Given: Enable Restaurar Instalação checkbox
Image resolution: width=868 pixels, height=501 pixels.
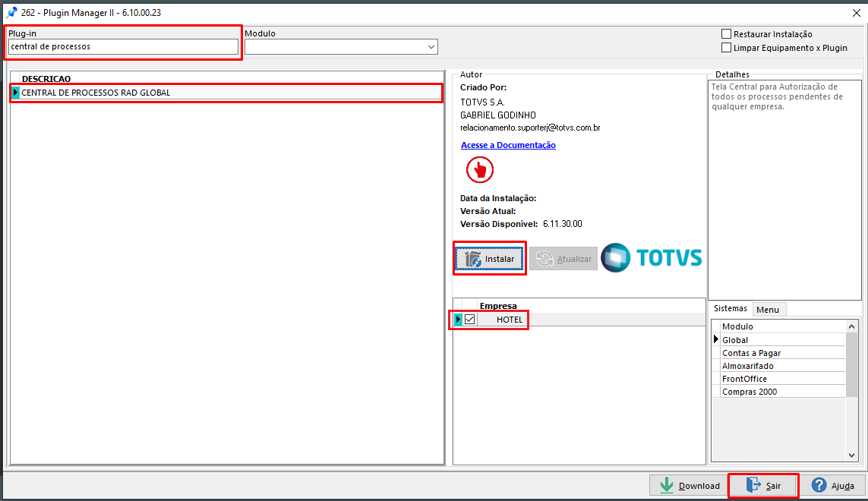Looking at the screenshot, I should [726, 33].
